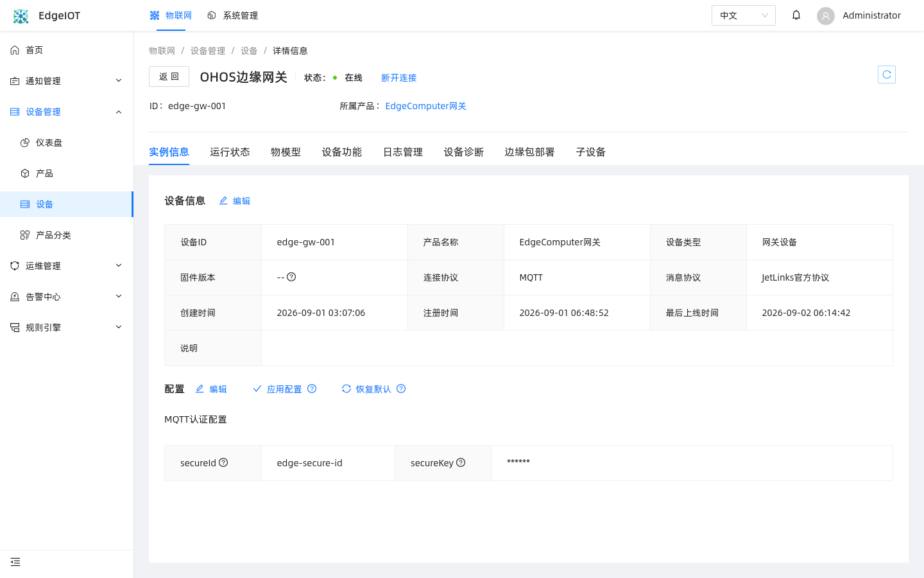Click the 返回 button

point(169,76)
